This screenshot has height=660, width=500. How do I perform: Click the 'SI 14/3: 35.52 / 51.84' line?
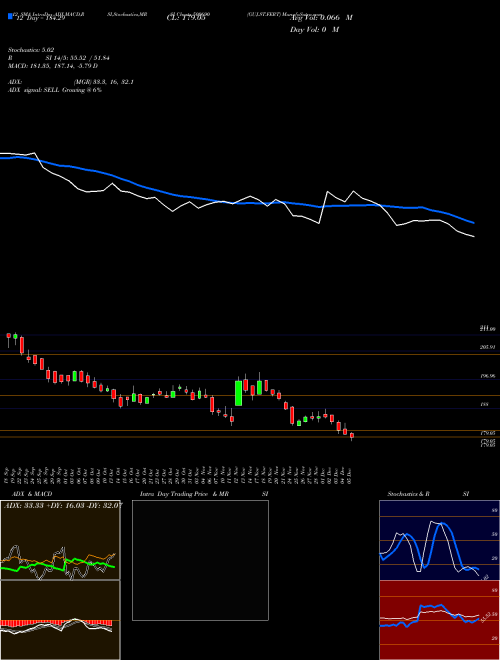(x=78, y=58)
